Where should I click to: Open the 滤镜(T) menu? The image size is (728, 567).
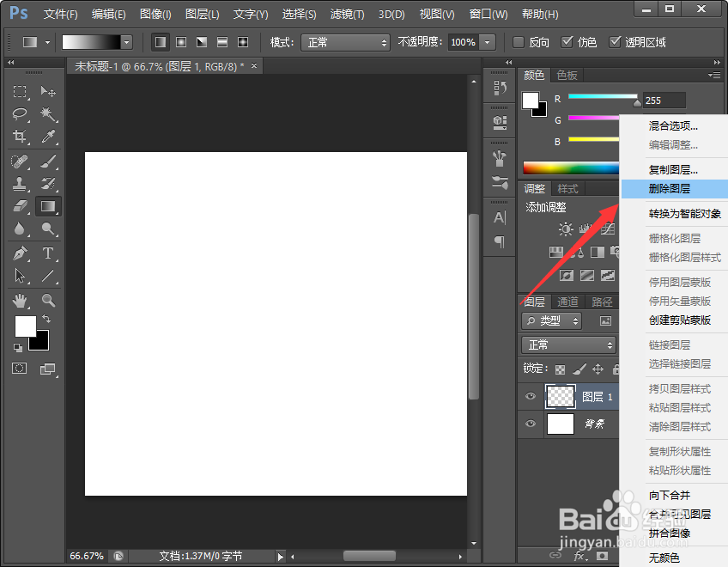tap(348, 15)
